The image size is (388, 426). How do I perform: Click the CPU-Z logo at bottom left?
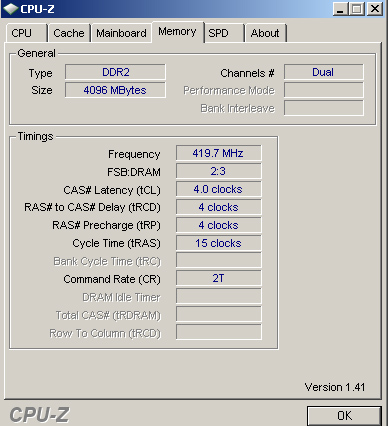tap(39, 415)
